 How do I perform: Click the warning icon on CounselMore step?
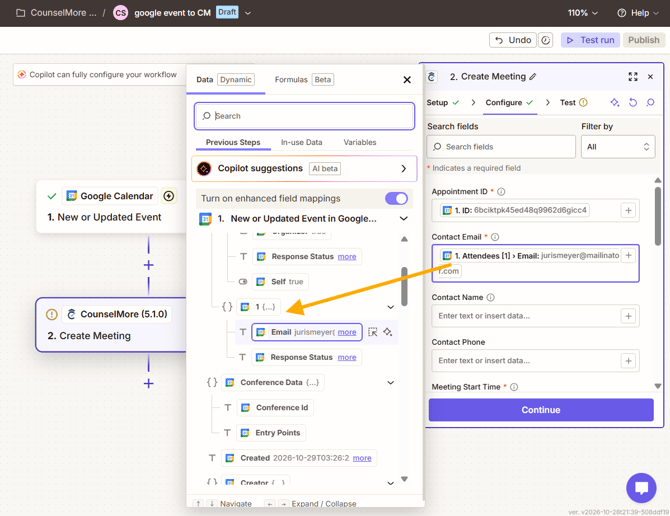(52, 314)
